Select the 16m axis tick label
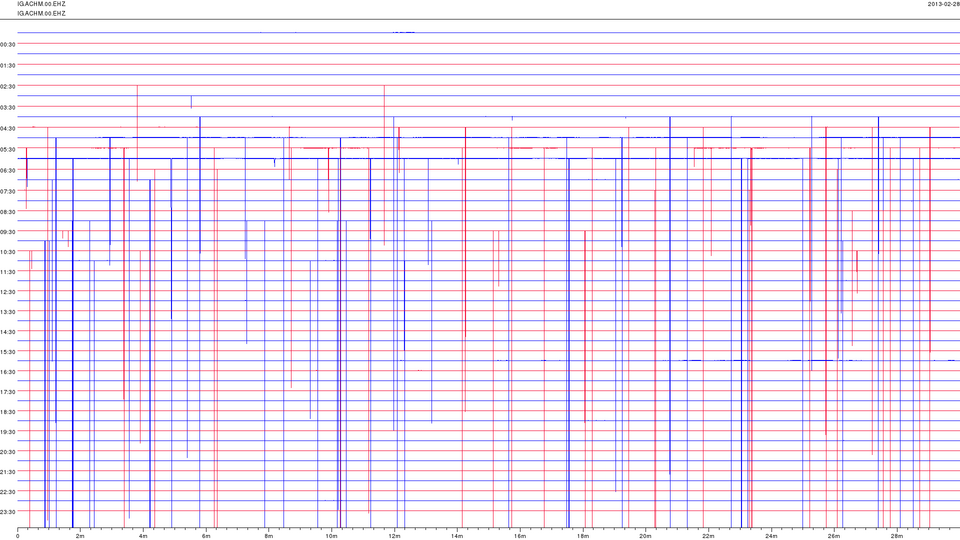Image resolution: width=960 pixels, height=540 pixels. coord(520,536)
